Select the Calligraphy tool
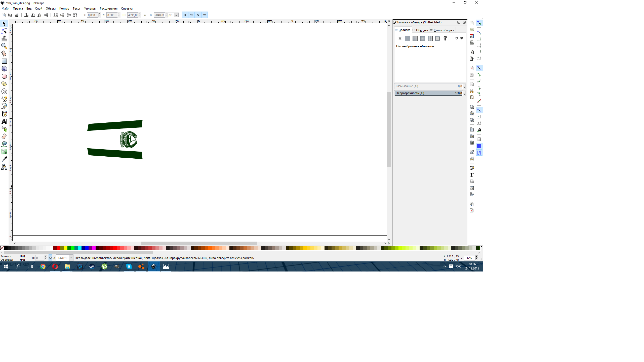644x362 pixels. 4,114
